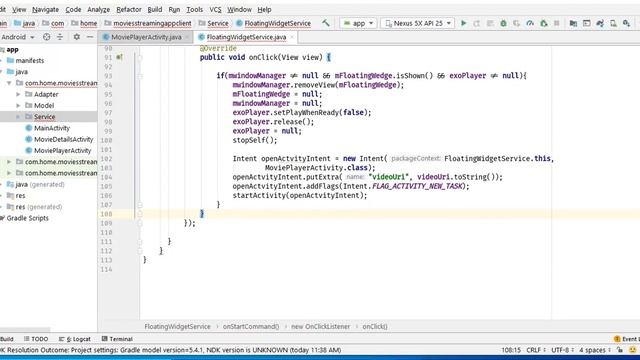
Task: Open the Logcat tool window
Action: click(x=75, y=339)
